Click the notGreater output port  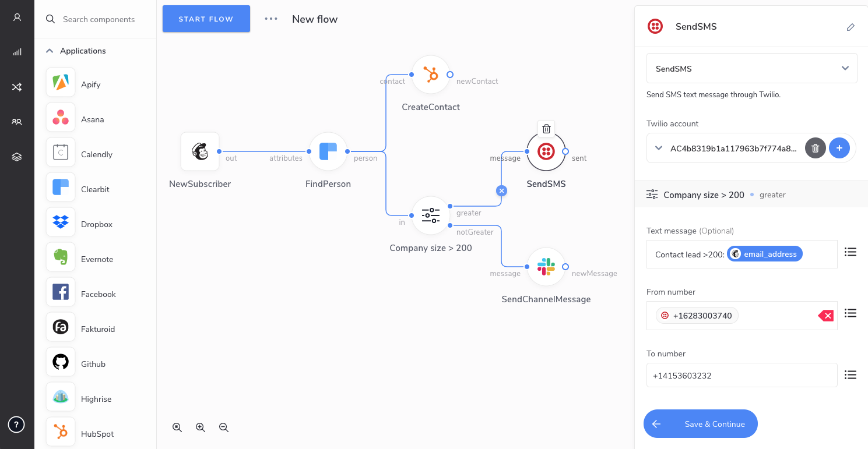click(449, 225)
